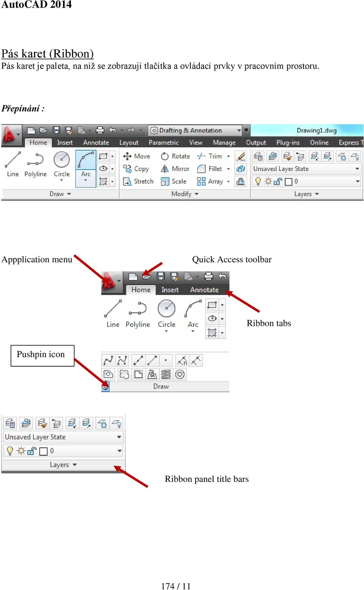The width and height of the screenshot is (364, 590).
Task: Toggle layer 0 freeze sun in enlarged Layers panel
Action: (x=21, y=451)
